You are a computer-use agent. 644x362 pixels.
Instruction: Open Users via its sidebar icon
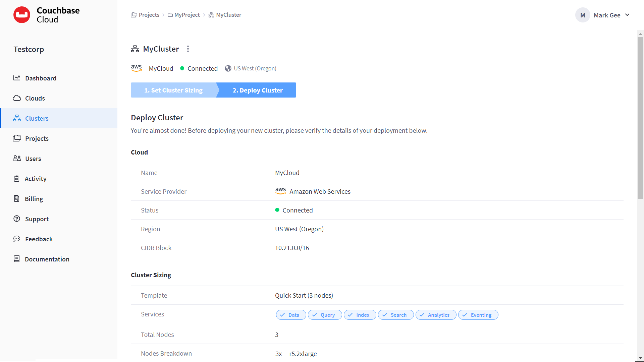point(17,158)
